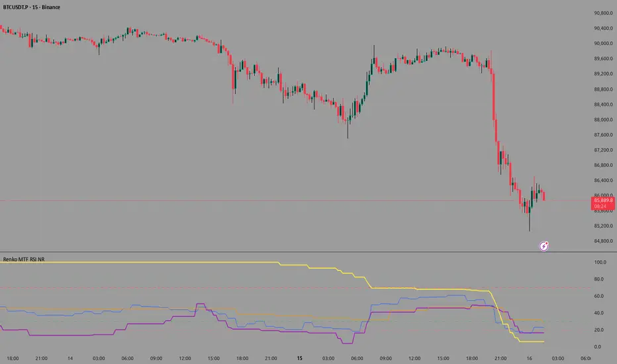Click the 20.0 RSI scale label
The image size is (617, 364).
(598, 330)
